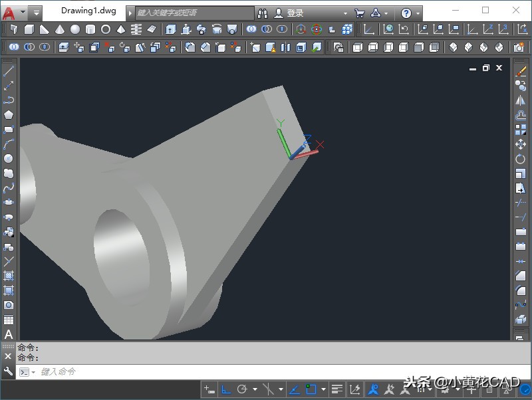The image size is (532, 400).
Task: Open the Isometric Drafting plane dropdown
Action: pyautogui.click(x=281, y=389)
